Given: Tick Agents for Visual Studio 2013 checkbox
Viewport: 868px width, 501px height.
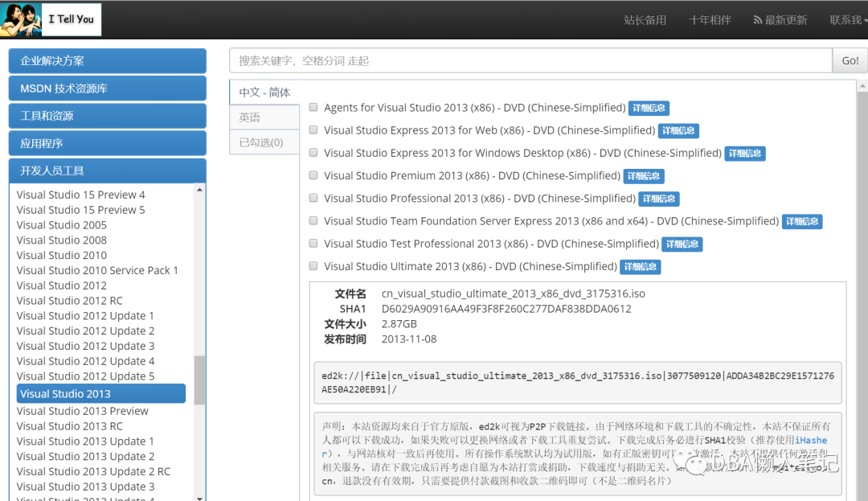Looking at the screenshot, I should point(313,108).
